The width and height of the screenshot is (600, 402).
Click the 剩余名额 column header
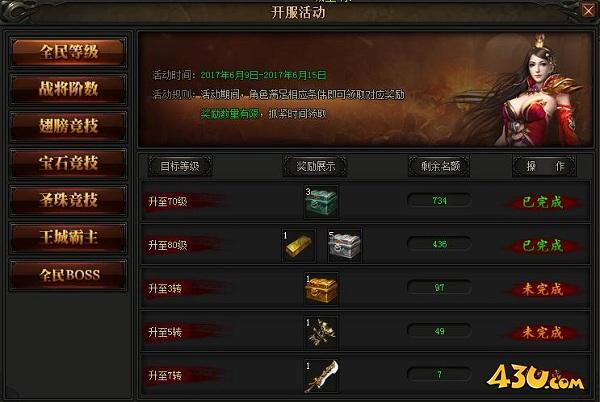point(439,166)
